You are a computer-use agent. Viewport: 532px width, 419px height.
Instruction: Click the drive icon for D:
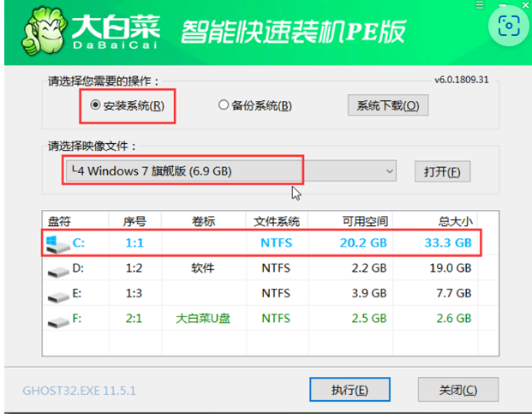pos(58,269)
